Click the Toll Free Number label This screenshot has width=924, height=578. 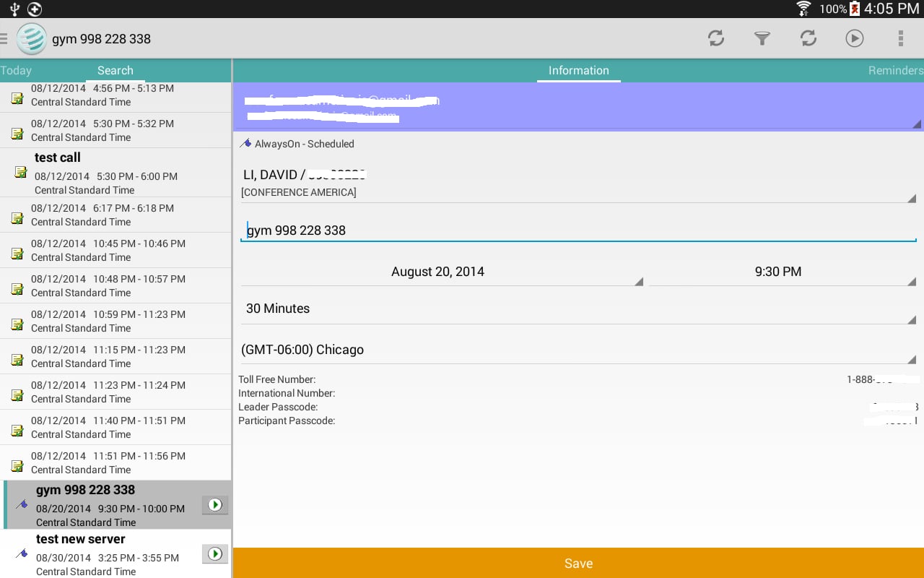click(x=277, y=379)
